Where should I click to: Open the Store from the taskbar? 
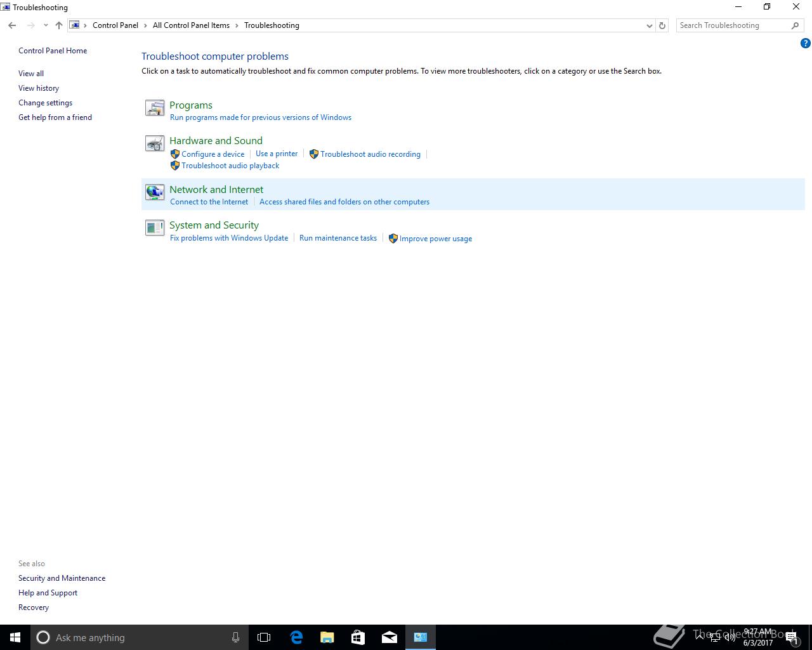pos(358,637)
